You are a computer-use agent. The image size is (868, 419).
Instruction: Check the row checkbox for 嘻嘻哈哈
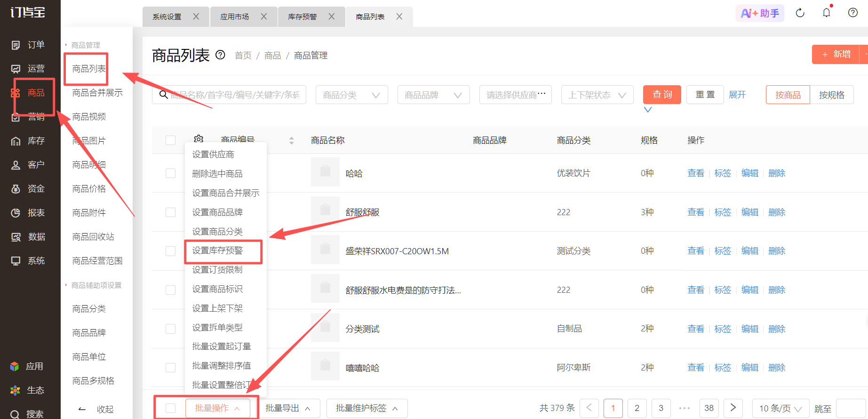point(171,368)
